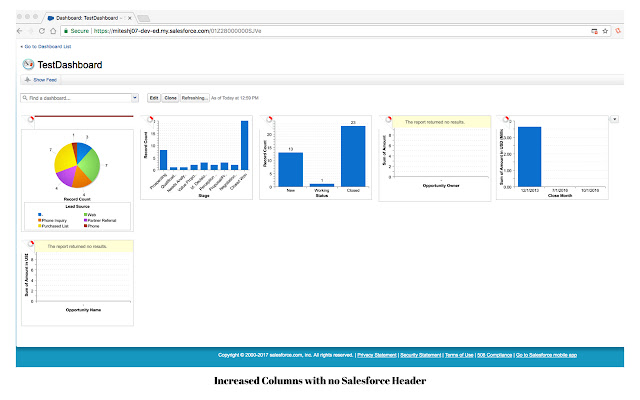Click the Clone dashboard button

click(171, 98)
